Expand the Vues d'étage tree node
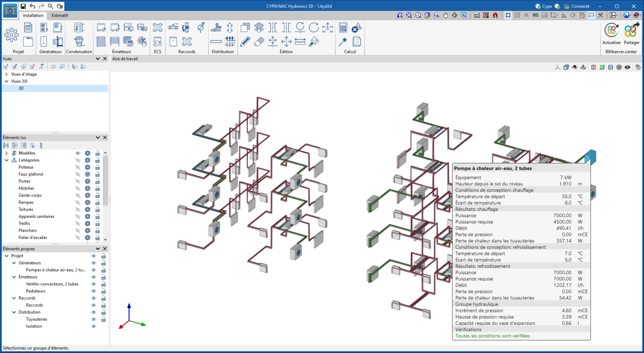Image resolution: width=644 pixels, height=353 pixels. [6, 74]
